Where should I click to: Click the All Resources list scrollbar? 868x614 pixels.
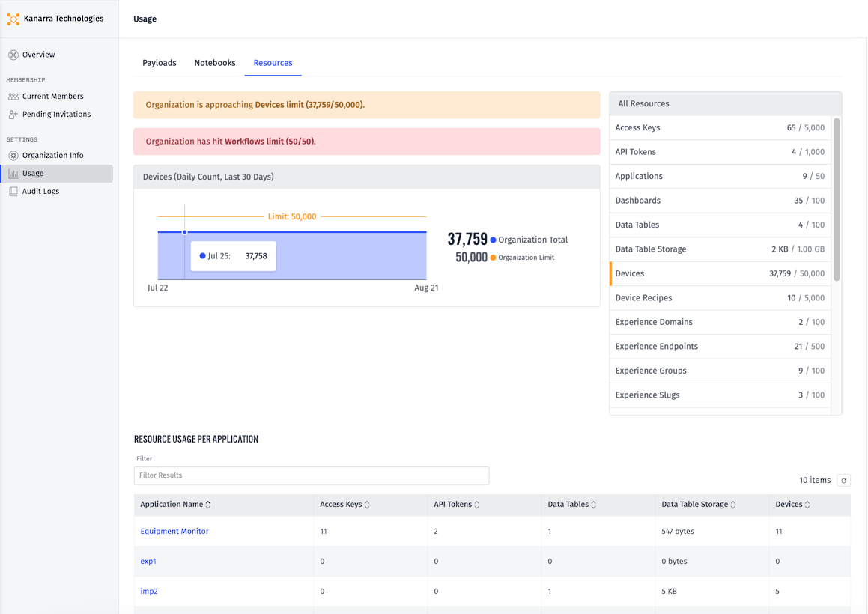(837, 199)
